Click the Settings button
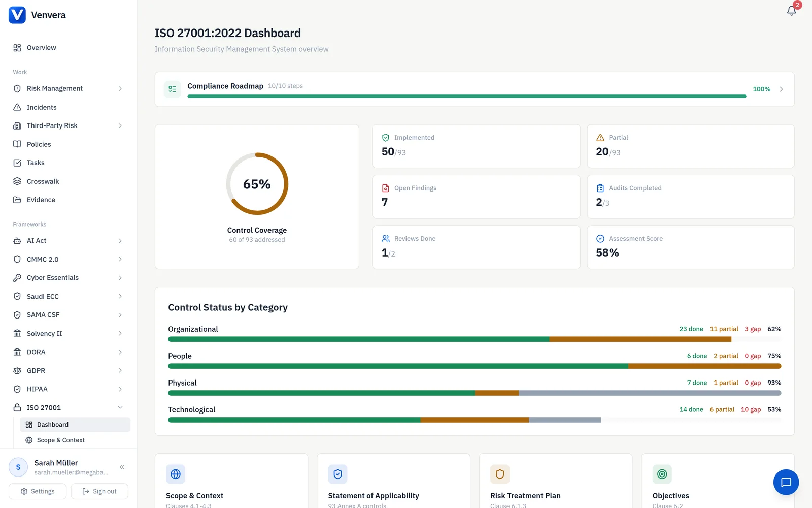The height and width of the screenshot is (508, 812). (x=38, y=491)
